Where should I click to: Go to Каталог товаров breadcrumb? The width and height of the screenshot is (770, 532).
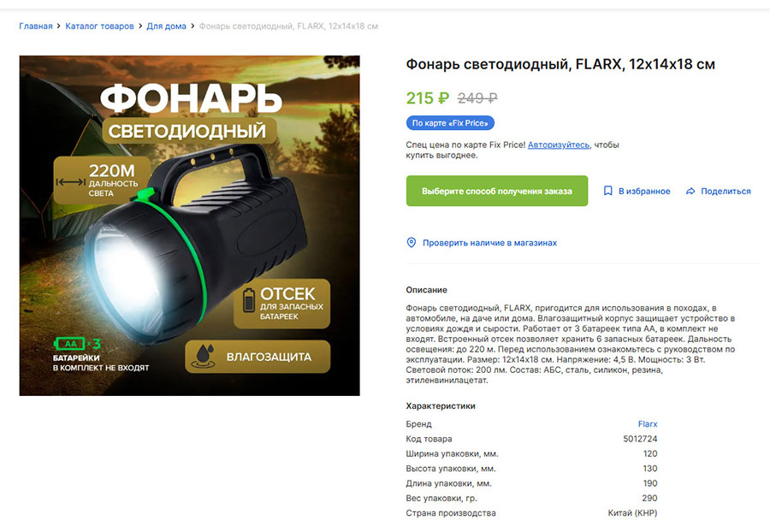tap(100, 26)
